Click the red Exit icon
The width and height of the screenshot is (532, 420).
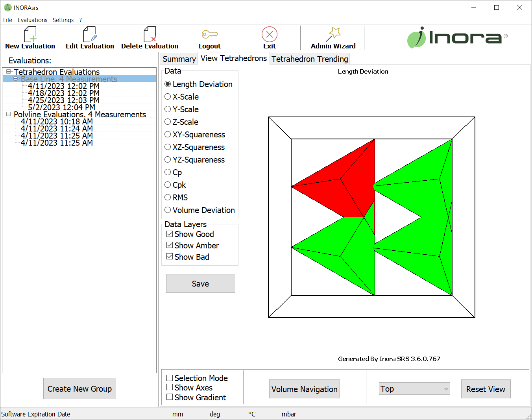pos(270,35)
